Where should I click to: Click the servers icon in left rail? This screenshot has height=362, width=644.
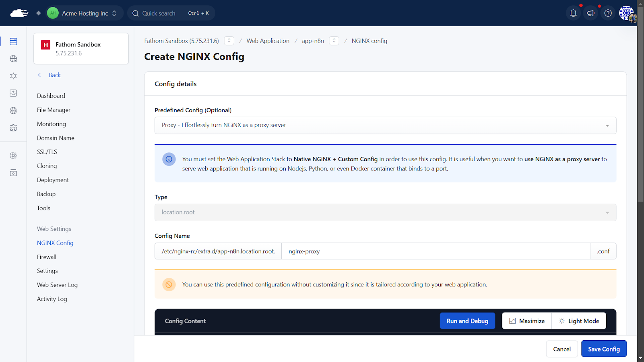click(13, 41)
